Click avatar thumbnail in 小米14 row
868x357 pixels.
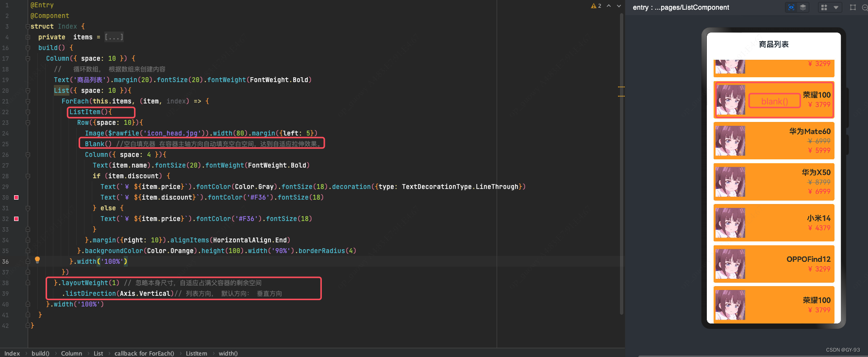[730, 223]
